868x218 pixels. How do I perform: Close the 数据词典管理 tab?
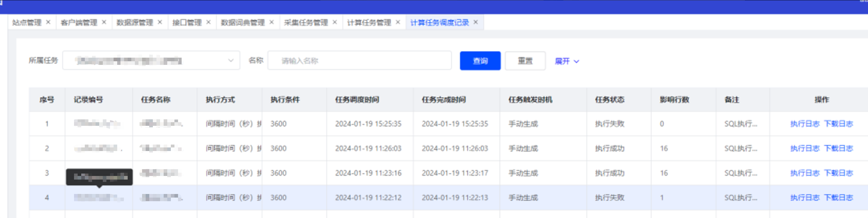pyautogui.click(x=272, y=22)
